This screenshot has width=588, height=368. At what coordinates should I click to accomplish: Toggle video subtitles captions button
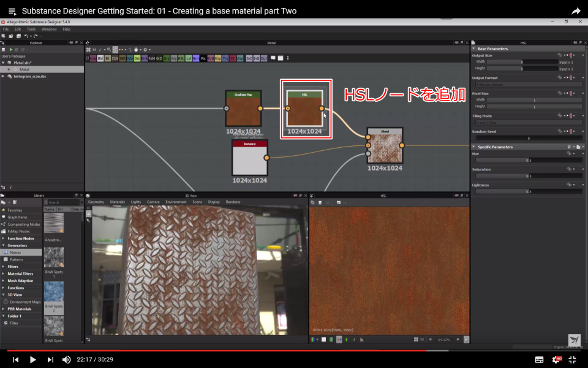539,360
